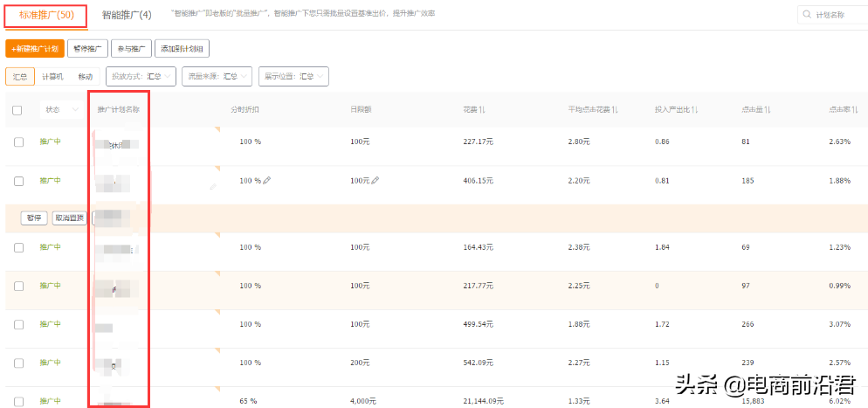The image size is (868, 408).
Task: Click the faint pencil to rename the 406.15元 row plan
Action: (x=213, y=187)
